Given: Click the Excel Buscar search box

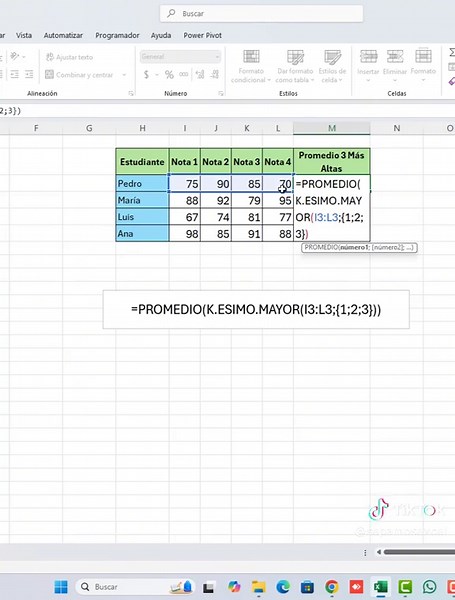Looking at the screenshot, I should click(261, 14).
